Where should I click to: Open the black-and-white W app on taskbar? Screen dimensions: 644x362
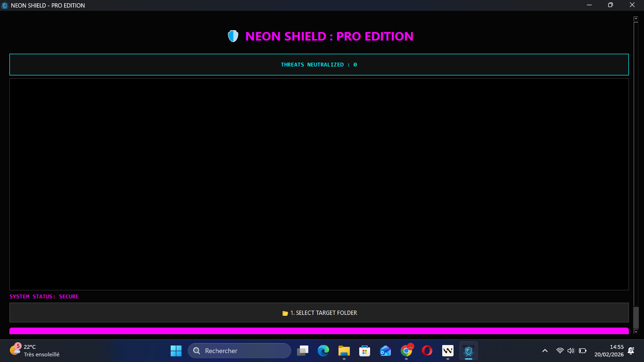pyautogui.click(x=448, y=351)
